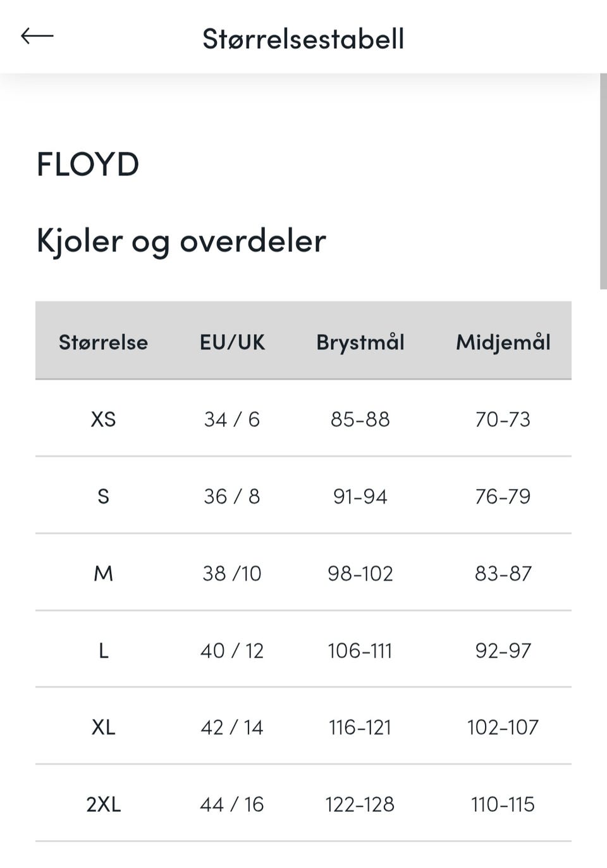
Task: Click the 102-107 Midjemål value
Action: coord(503,727)
